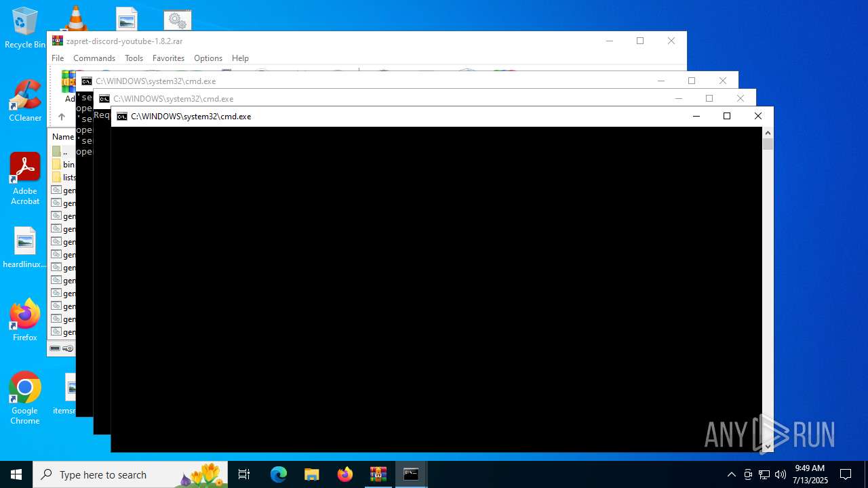Select the 'bin' folder in WinRAR list
868x488 pixels.
pyautogui.click(x=62, y=165)
